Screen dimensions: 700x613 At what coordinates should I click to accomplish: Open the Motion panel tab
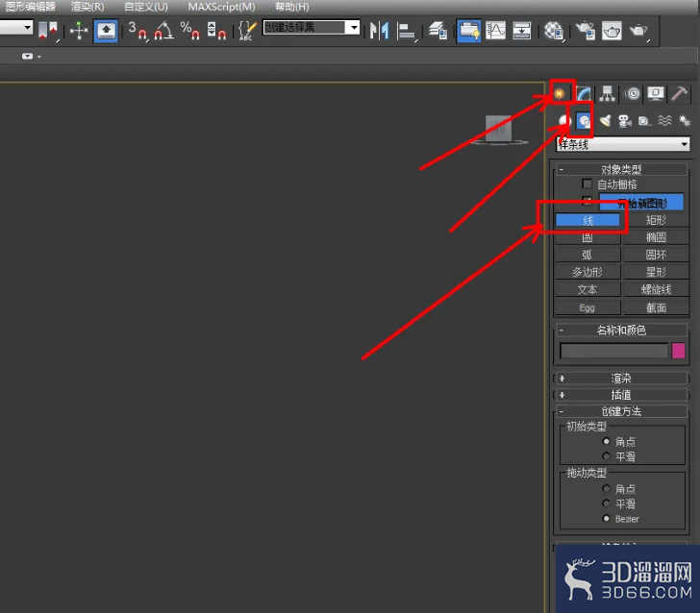pyautogui.click(x=632, y=94)
